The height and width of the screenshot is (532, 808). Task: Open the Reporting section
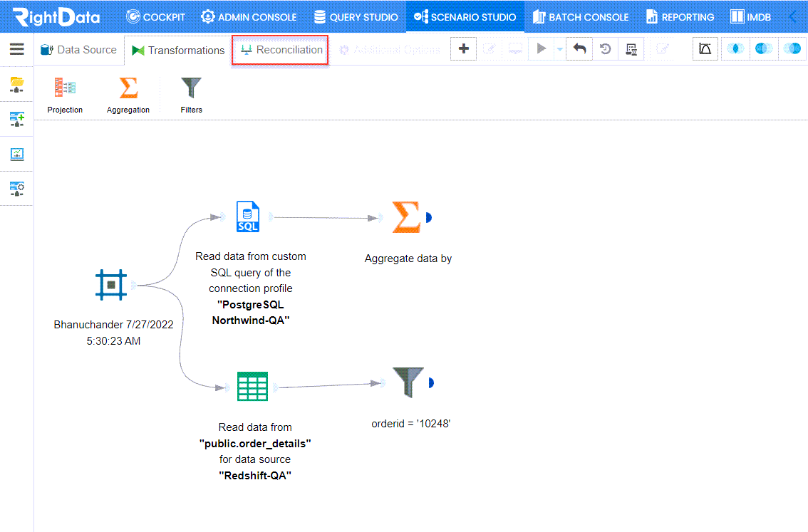click(x=680, y=17)
